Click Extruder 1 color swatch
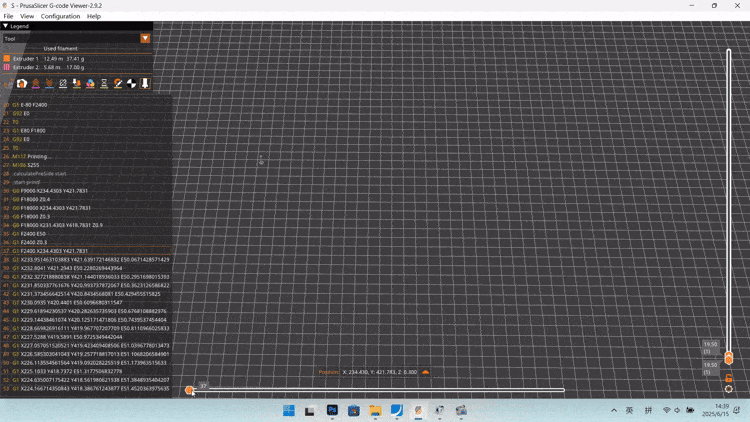Image resolution: width=750 pixels, height=422 pixels. (x=7, y=59)
